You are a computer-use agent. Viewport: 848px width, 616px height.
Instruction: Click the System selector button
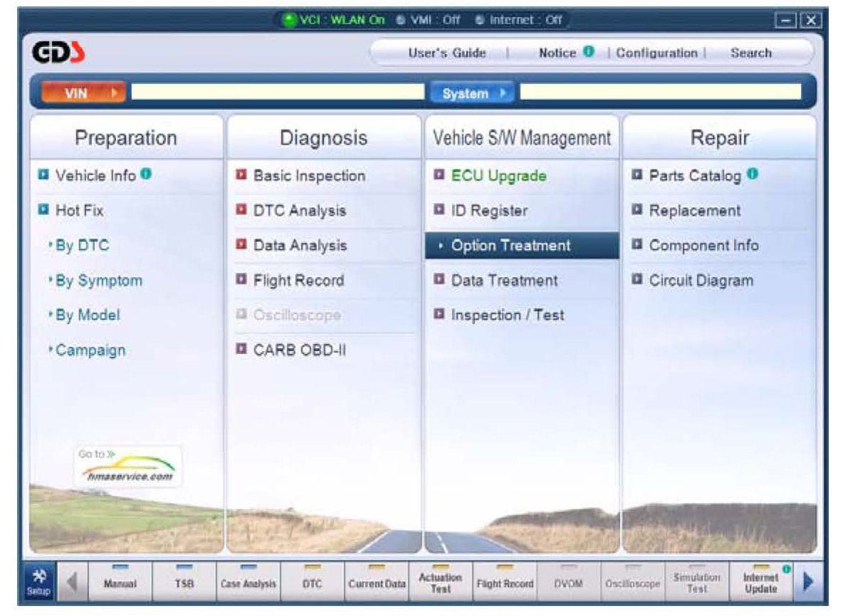click(471, 93)
